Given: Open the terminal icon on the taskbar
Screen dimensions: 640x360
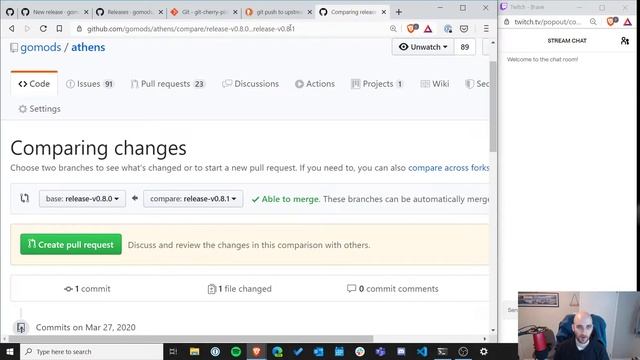Looking at the screenshot, I should pyautogui.click(x=442, y=351).
